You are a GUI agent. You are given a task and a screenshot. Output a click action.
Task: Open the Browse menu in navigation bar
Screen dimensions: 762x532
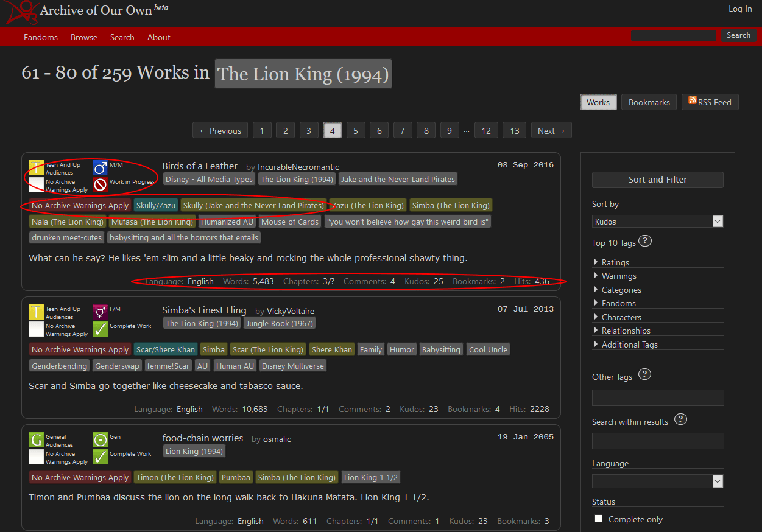[x=84, y=37]
